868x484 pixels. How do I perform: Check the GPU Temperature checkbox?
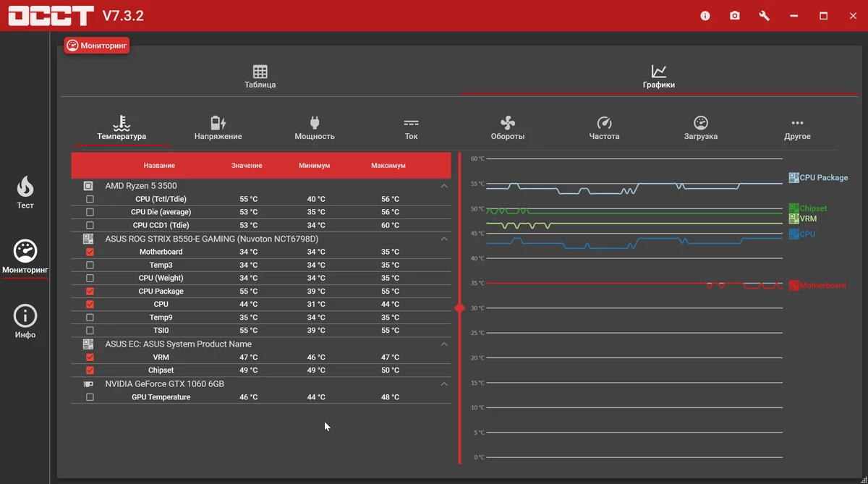(90, 397)
